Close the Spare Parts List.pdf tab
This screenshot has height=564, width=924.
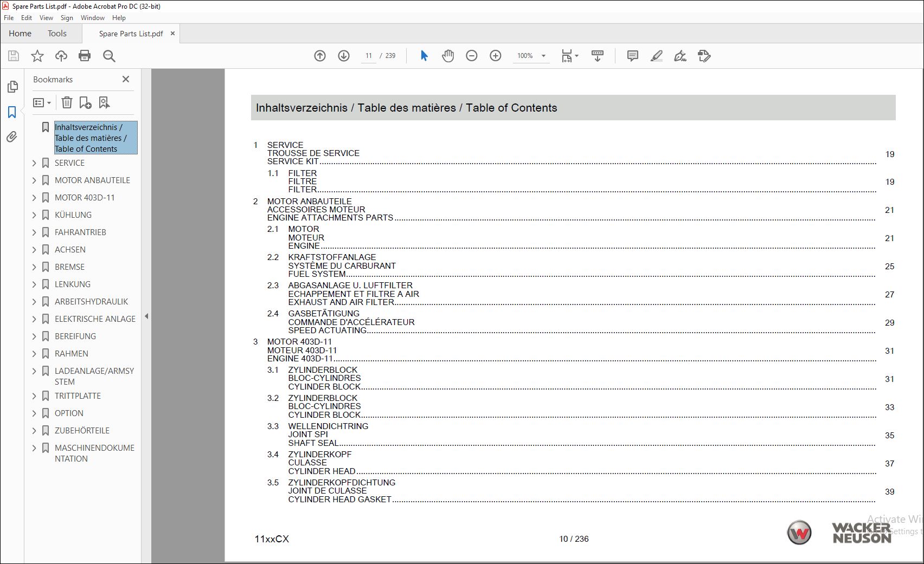click(172, 34)
